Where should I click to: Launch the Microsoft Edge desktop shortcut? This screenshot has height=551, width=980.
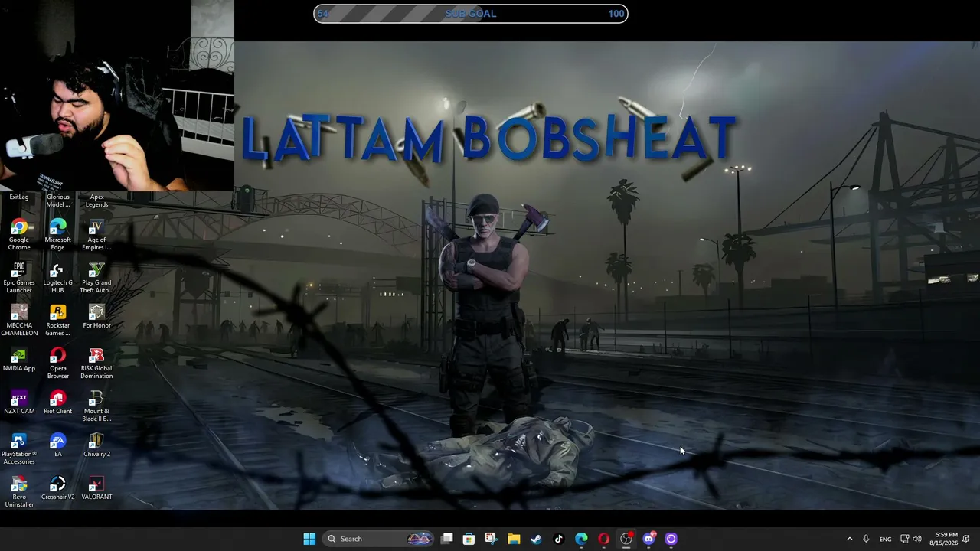click(x=57, y=234)
